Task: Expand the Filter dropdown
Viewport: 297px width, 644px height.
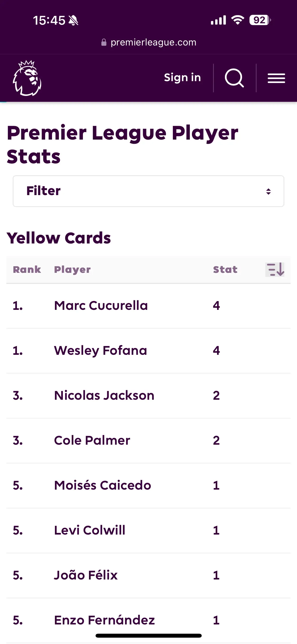Action: (148, 191)
